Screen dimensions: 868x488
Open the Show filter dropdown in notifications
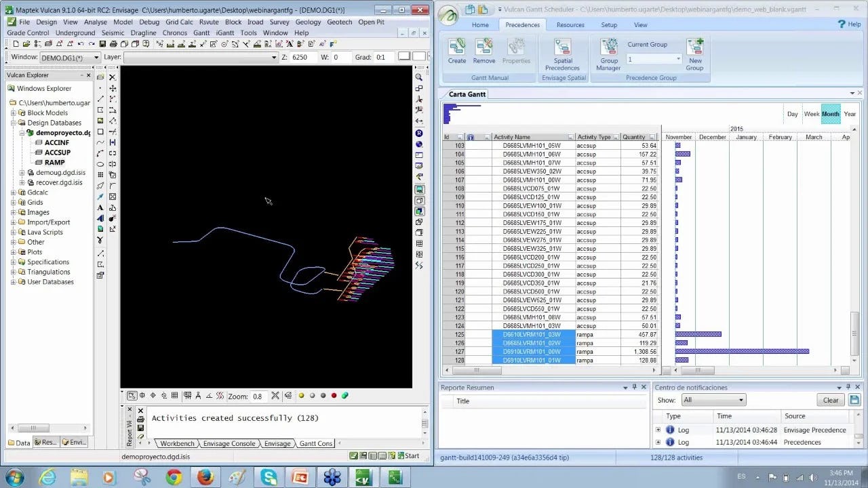(x=713, y=400)
